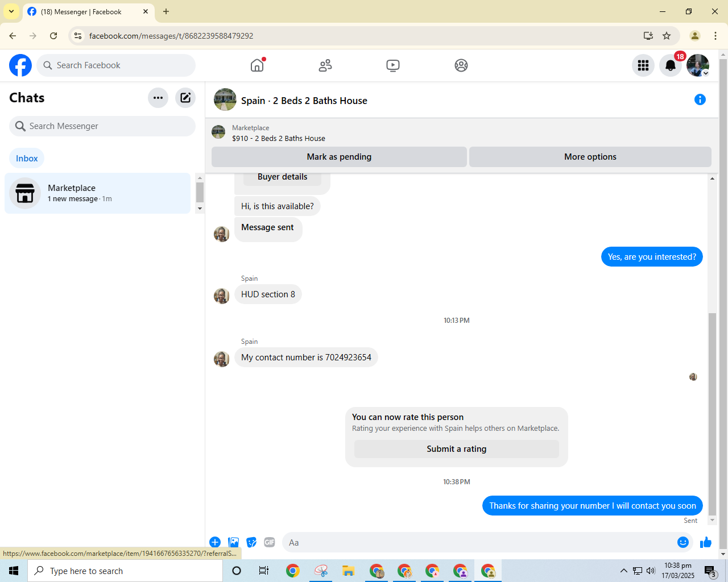Open the emoji picker

(683, 542)
